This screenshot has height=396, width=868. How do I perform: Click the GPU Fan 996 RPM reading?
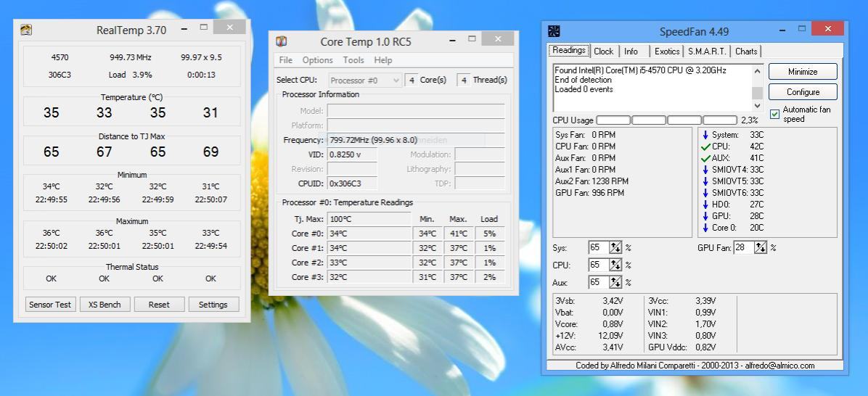589,193
